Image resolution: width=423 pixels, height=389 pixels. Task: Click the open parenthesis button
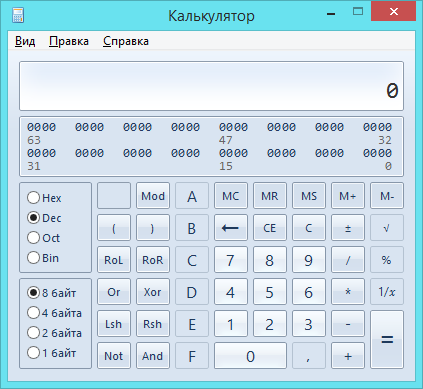[114, 228]
